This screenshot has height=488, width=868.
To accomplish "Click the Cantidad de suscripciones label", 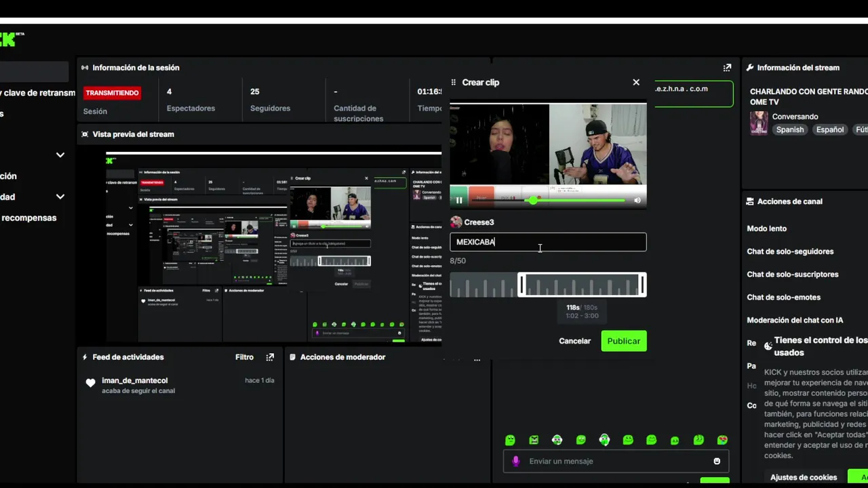I will 359,113.
